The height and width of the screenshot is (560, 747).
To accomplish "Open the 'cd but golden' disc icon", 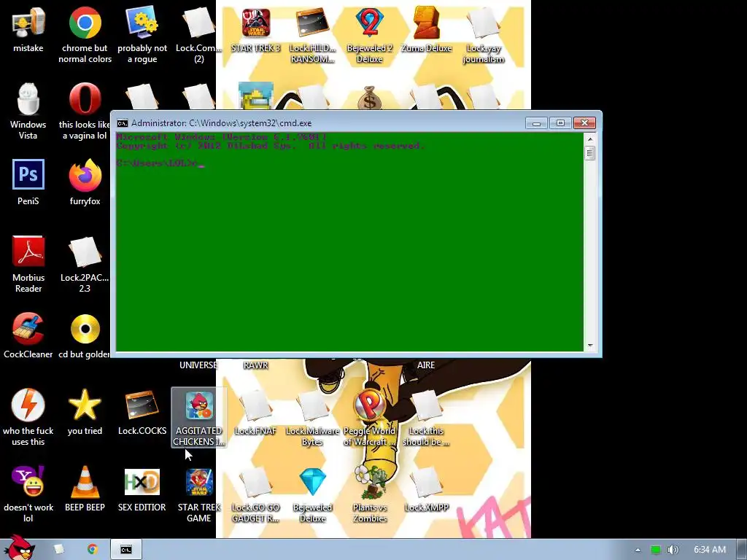I will coord(85,329).
